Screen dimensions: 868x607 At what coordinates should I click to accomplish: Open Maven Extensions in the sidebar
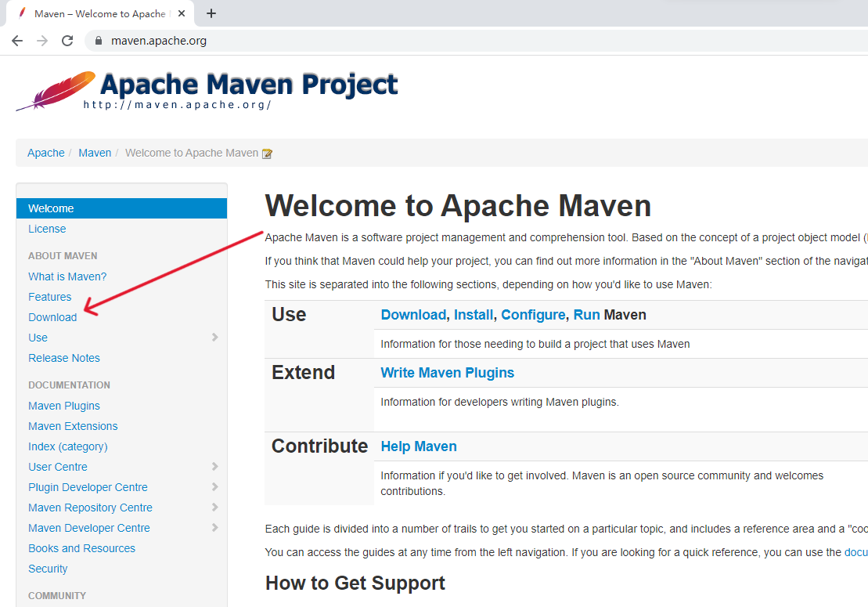pos(73,426)
